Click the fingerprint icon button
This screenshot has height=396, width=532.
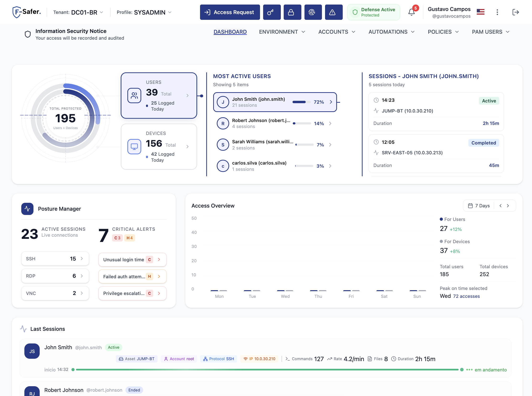[x=313, y=12]
